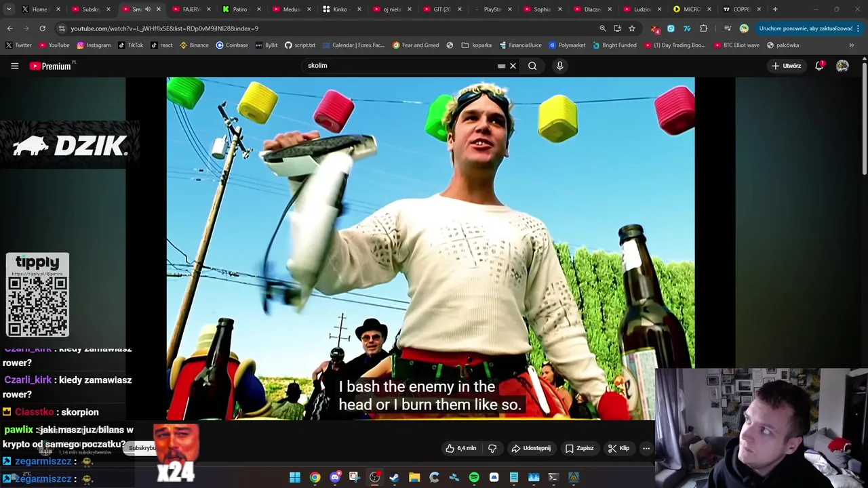Open the Binance bookmark
868x488 pixels.
click(x=194, y=45)
